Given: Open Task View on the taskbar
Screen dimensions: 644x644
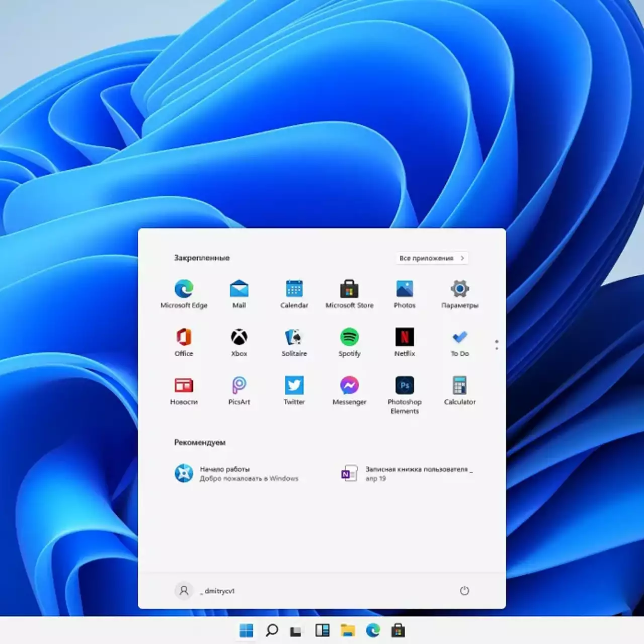Looking at the screenshot, I should click(x=296, y=630).
